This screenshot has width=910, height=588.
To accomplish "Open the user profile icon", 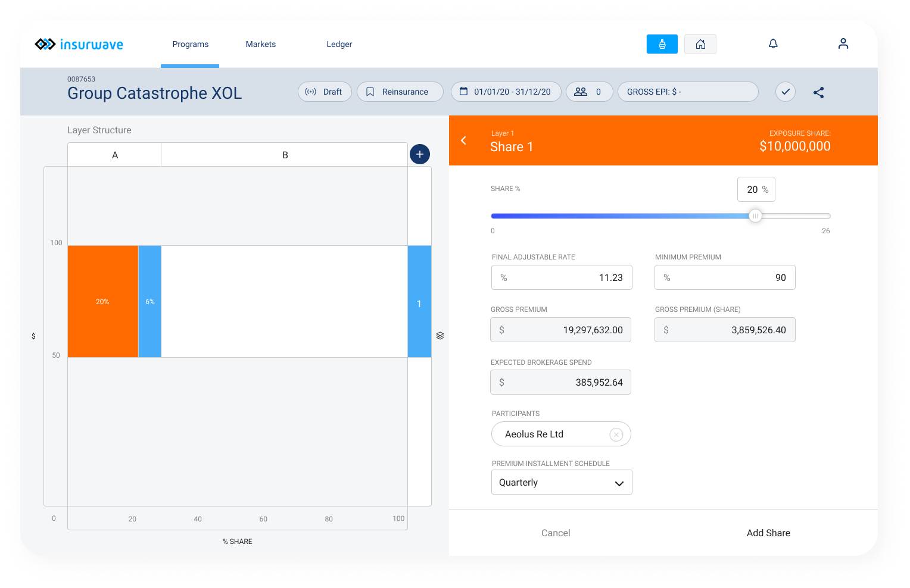I will pyautogui.click(x=843, y=43).
